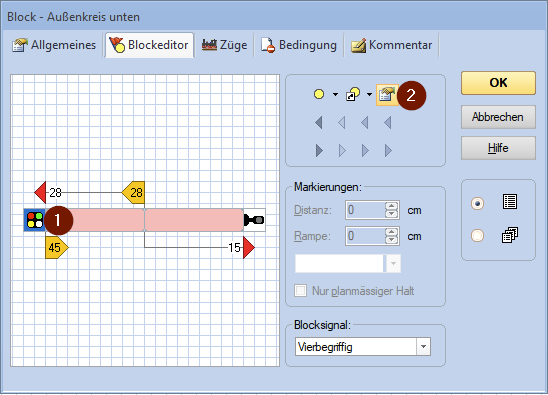Image resolution: width=548 pixels, height=395 pixels.
Task: Click the yellow circle marker icon
Action: click(x=319, y=94)
